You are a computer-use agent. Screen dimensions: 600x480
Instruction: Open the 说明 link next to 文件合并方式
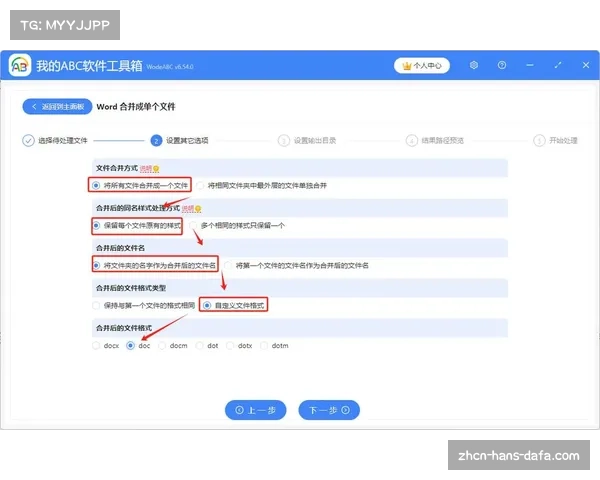point(146,168)
